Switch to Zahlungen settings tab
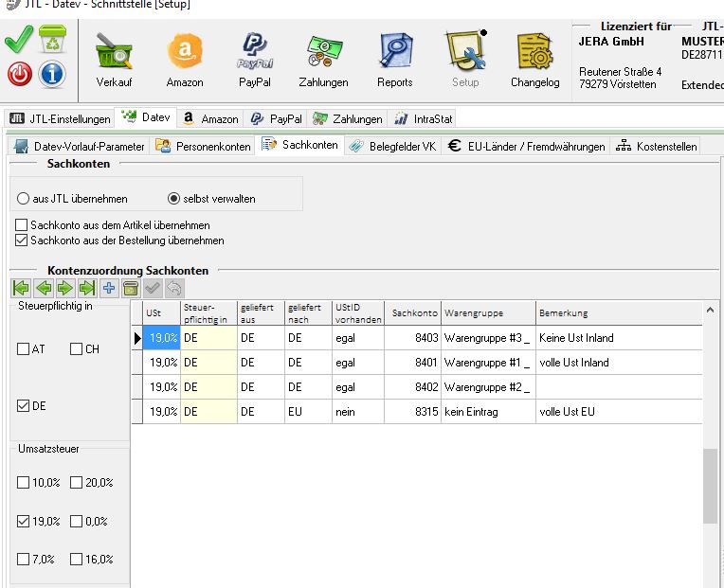This screenshot has width=724, height=588. [348, 119]
